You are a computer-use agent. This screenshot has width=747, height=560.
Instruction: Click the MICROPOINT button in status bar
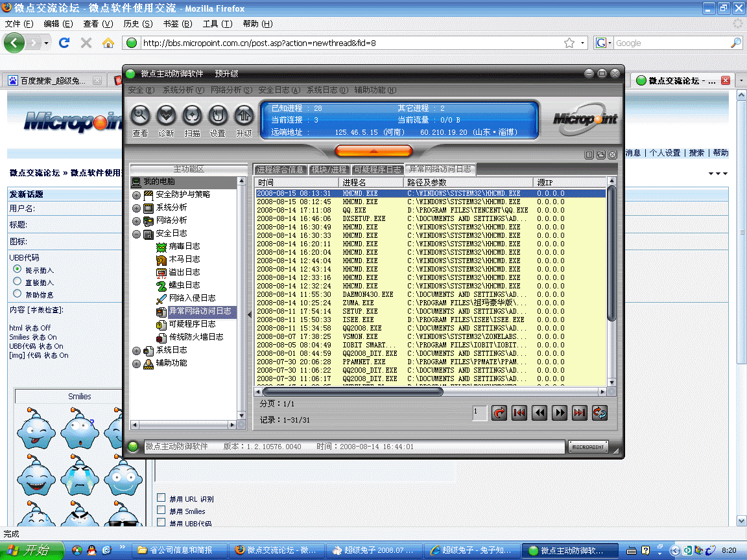point(588,447)
